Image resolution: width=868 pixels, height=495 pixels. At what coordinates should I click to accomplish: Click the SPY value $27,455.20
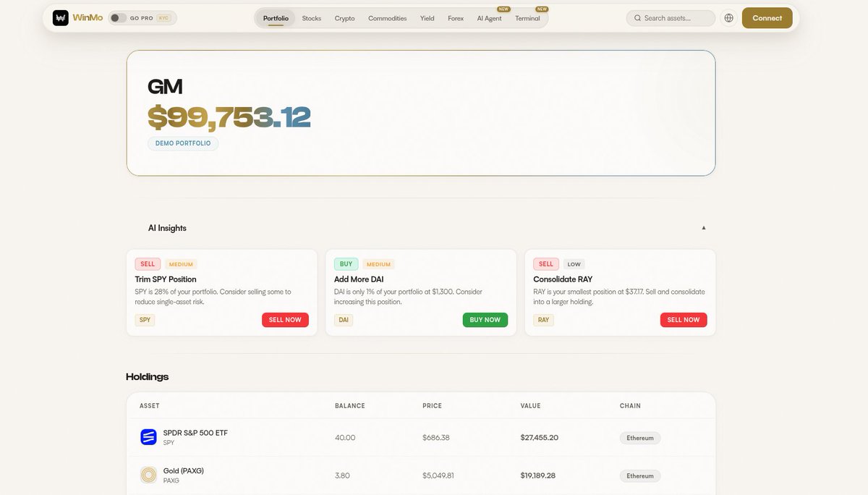pyautogui.click(x=540, y=438)
